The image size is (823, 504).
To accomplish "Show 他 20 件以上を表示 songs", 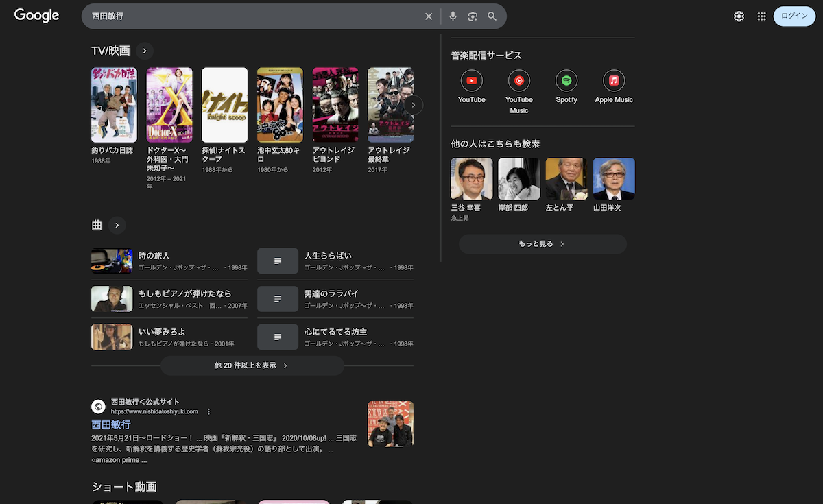I will 252,365.
